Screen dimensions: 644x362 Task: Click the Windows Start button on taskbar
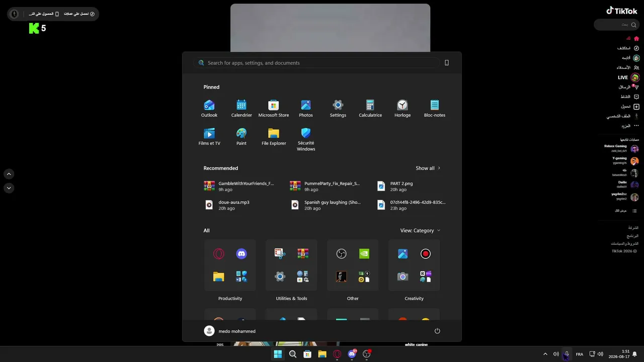[x=278, y=354]
